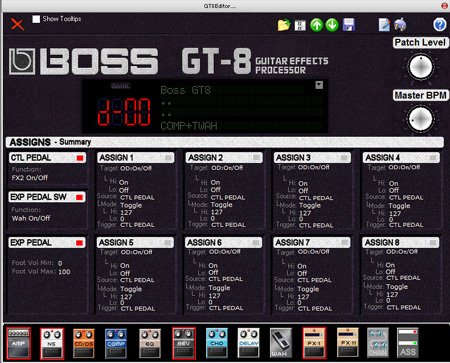The image size is (450, 363).
Task: Click the CTL PEDAL header label
Action: 31,158
